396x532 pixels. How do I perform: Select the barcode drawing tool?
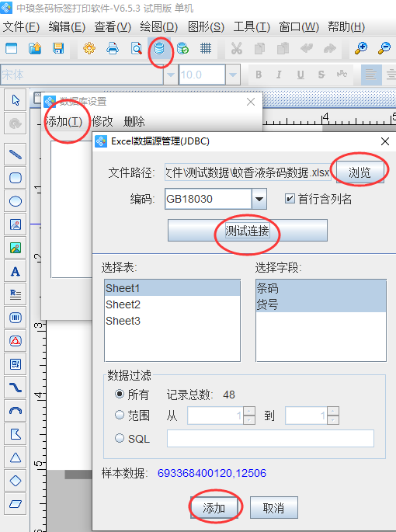[16, 318]
